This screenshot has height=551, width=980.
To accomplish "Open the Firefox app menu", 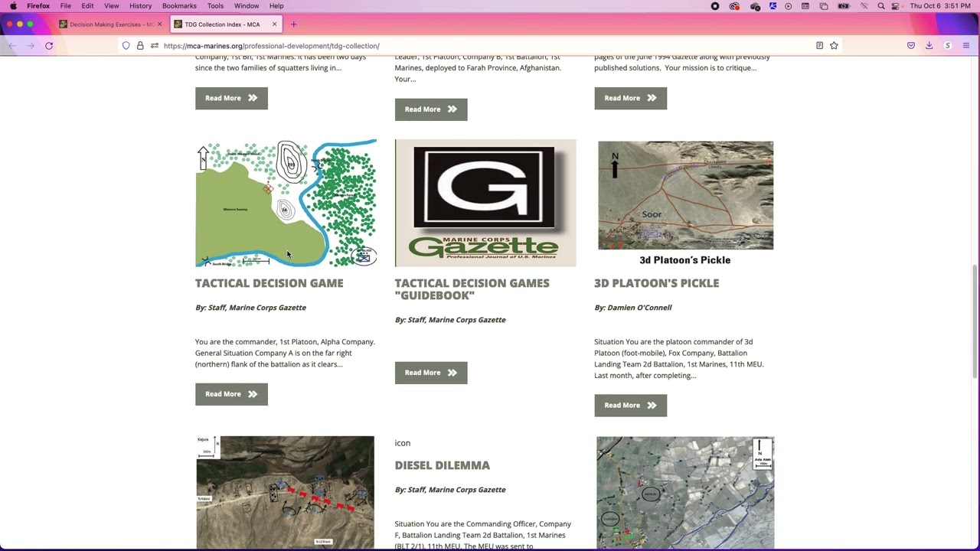I will [38, 6].
